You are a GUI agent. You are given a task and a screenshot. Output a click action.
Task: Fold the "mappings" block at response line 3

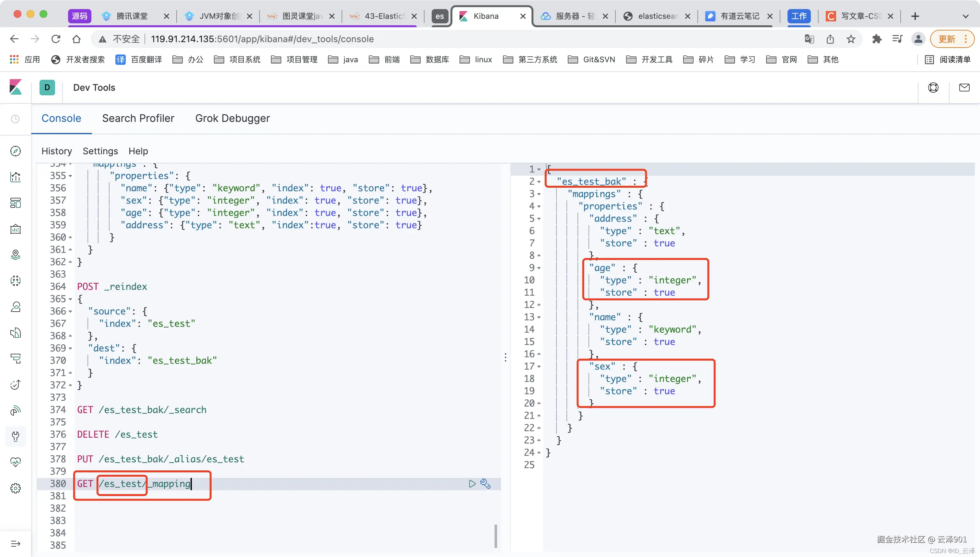coord(539,194)
